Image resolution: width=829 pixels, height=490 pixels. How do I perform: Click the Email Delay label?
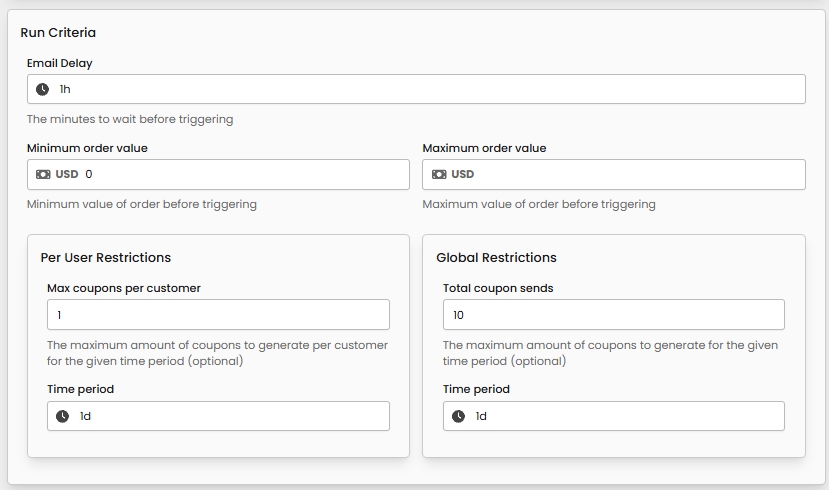[x=59, y=63]
